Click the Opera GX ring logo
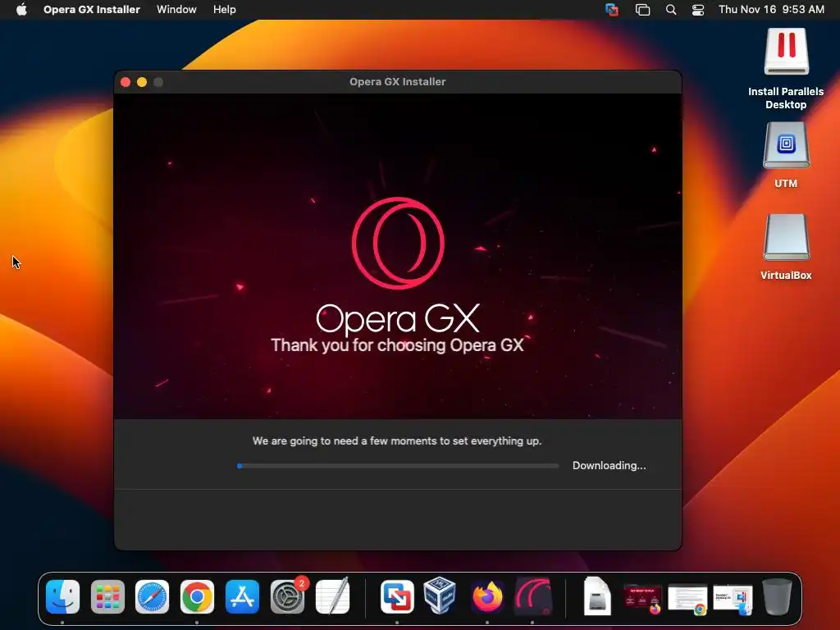The image size is (840, 630). tap(398, 243)
